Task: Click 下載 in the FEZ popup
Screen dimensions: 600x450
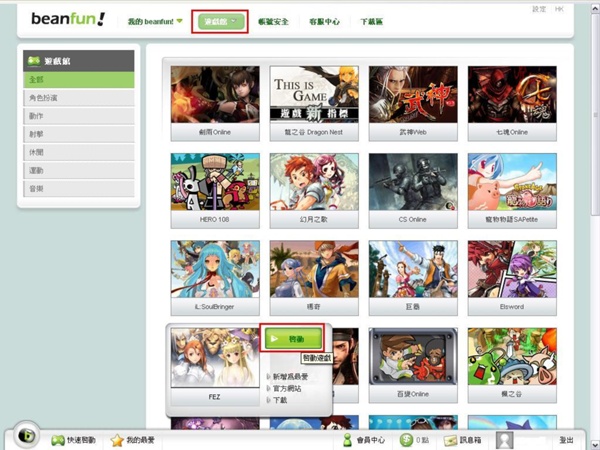Action: [x=280, y=400]
